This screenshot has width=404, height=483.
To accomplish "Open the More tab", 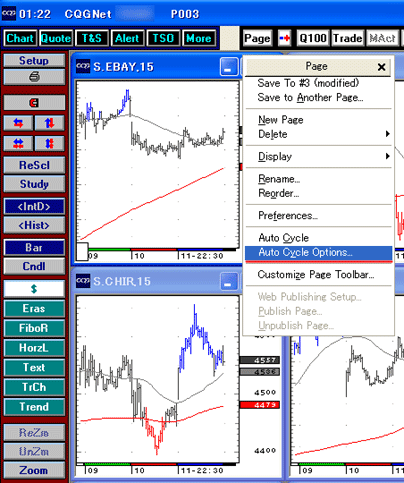I will [x=199, y=38].
